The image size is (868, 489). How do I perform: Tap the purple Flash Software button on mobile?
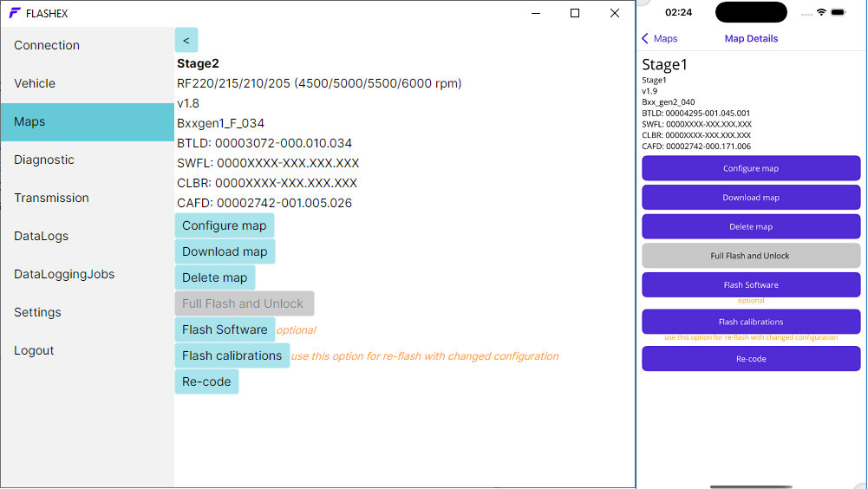(x=751, y=284)
